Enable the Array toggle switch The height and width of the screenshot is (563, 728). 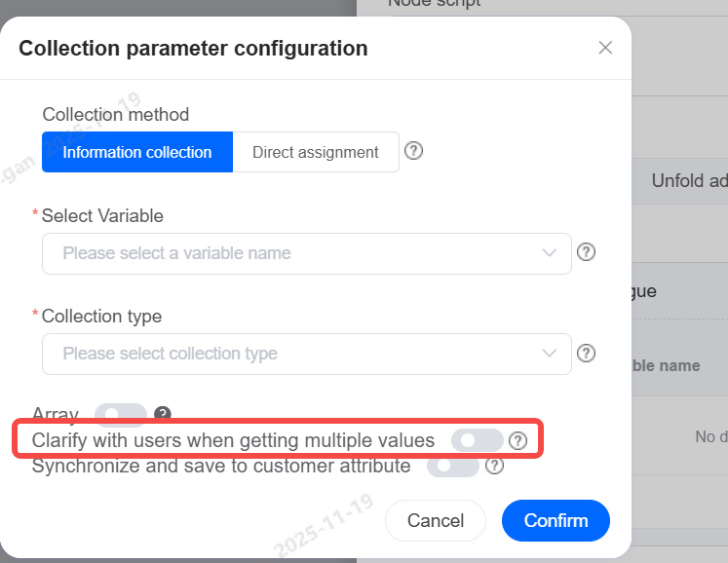click(x=120, y=414)
